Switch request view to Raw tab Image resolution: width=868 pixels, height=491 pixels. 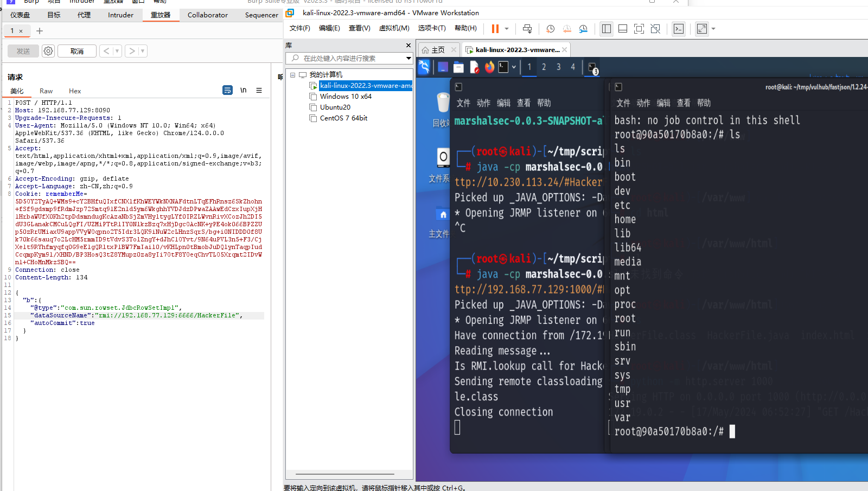pyautogui.click(x=46, y=91)
